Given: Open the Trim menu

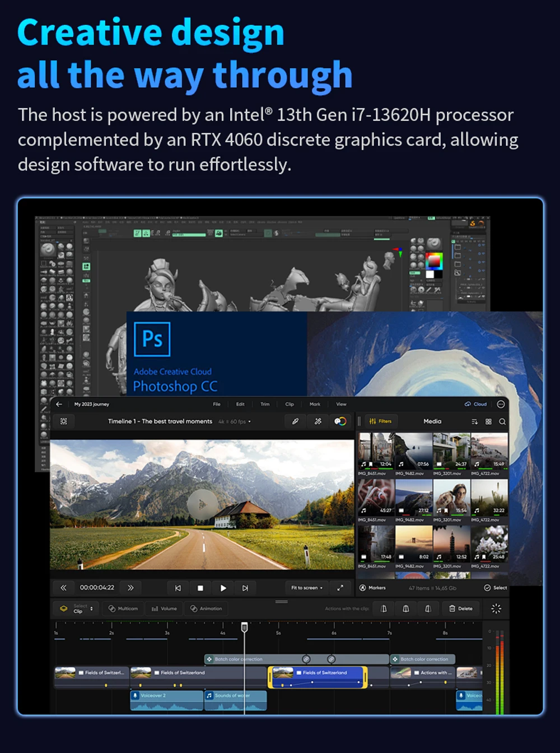Looking at the screenshot, I should pyautogui.click(x=265, y=404).
